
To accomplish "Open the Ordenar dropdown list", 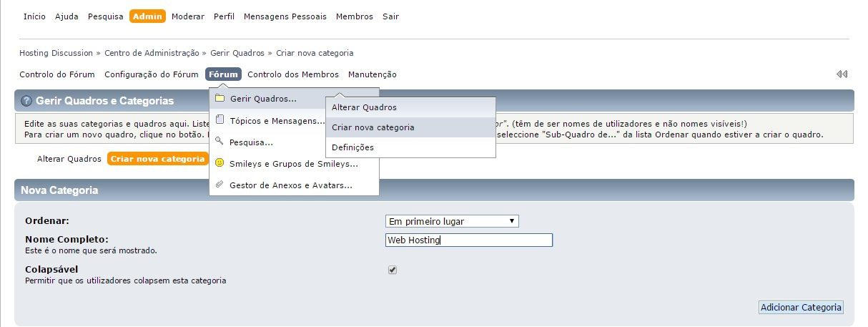I will [x=452, y=221].
